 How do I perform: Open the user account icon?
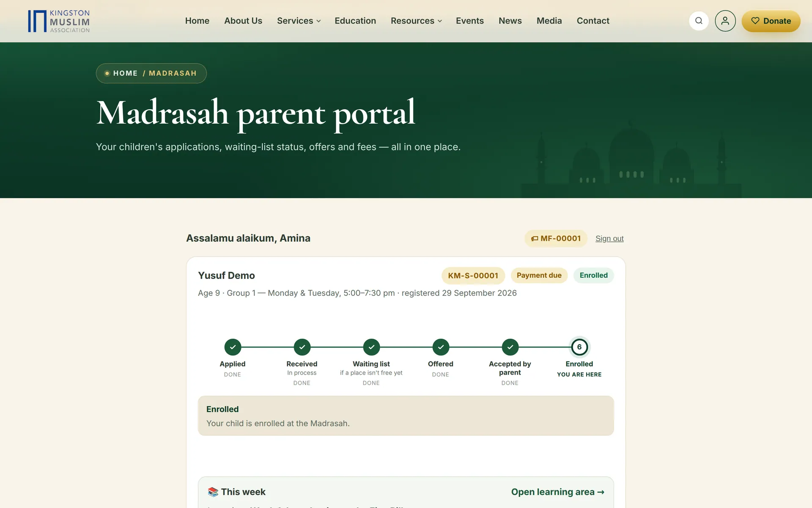[x=725, y=21]
